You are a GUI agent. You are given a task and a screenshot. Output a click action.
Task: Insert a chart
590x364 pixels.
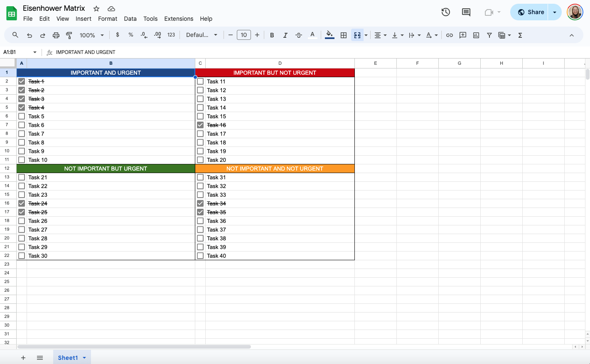pyautogui.click(x=476, y=35)
